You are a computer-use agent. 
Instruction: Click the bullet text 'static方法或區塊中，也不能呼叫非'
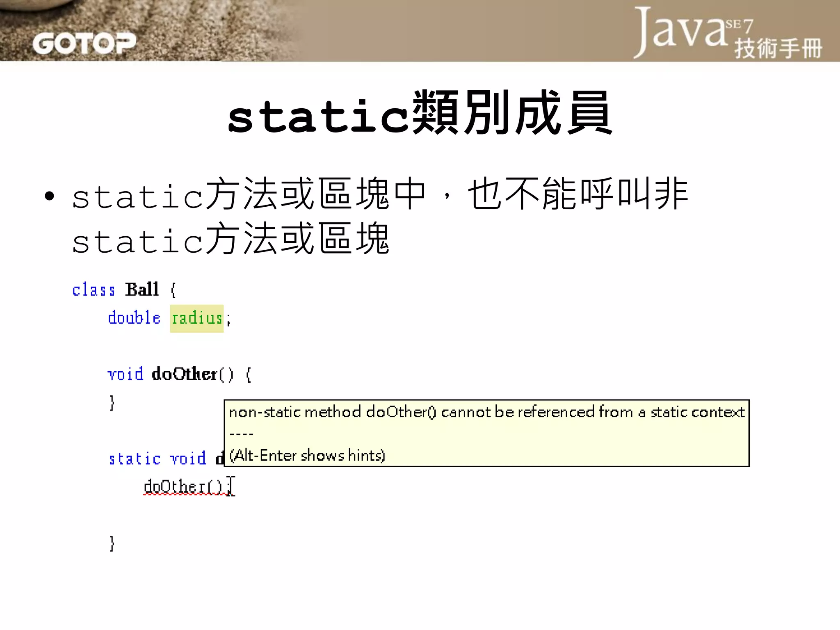click(380, 194)
